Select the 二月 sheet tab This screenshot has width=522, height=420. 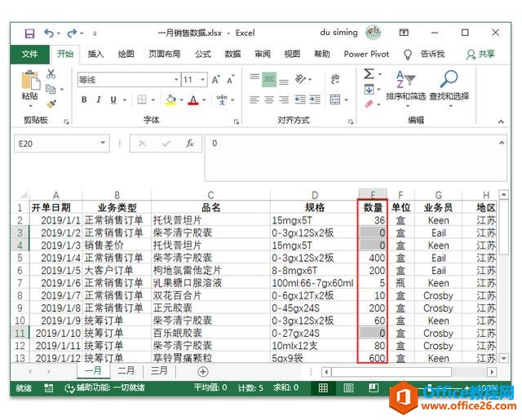[x=126, y=370]
